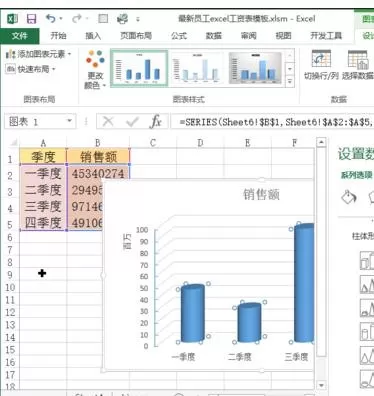Click cell containing 45340274

[98, 173]
